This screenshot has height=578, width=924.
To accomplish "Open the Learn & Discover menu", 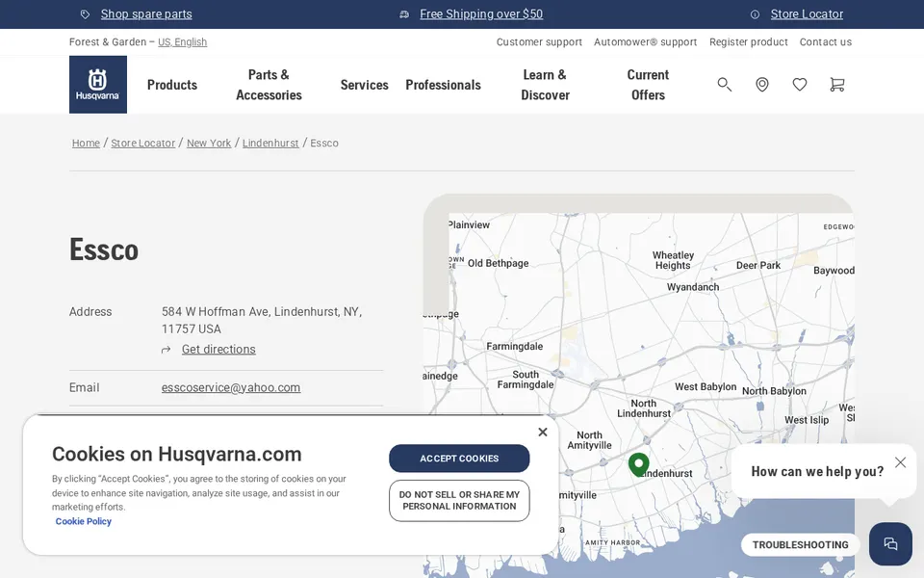I will point(545,85).
